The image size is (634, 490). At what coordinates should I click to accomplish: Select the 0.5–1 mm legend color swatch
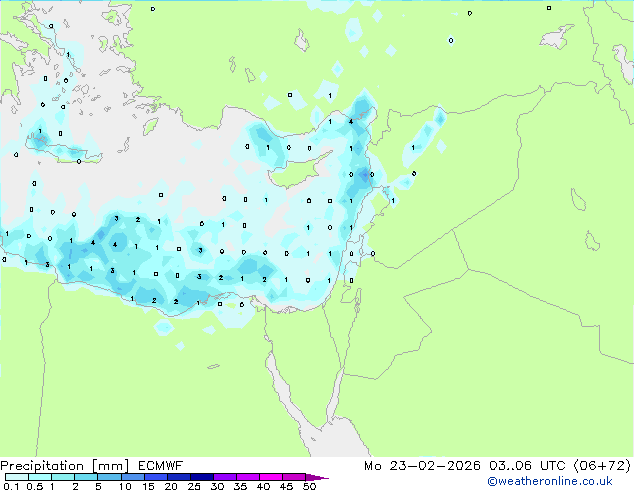[x=40, y=477]
